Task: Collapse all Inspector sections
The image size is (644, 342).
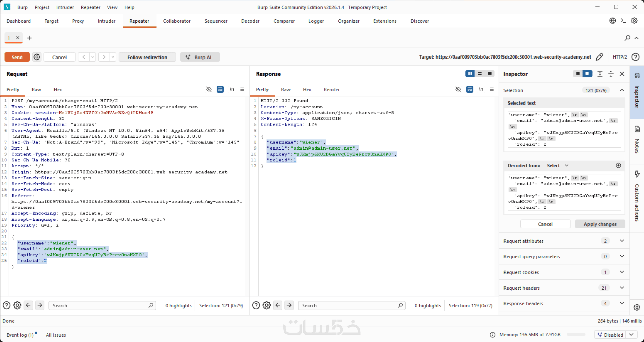Action: coord(611,74)
